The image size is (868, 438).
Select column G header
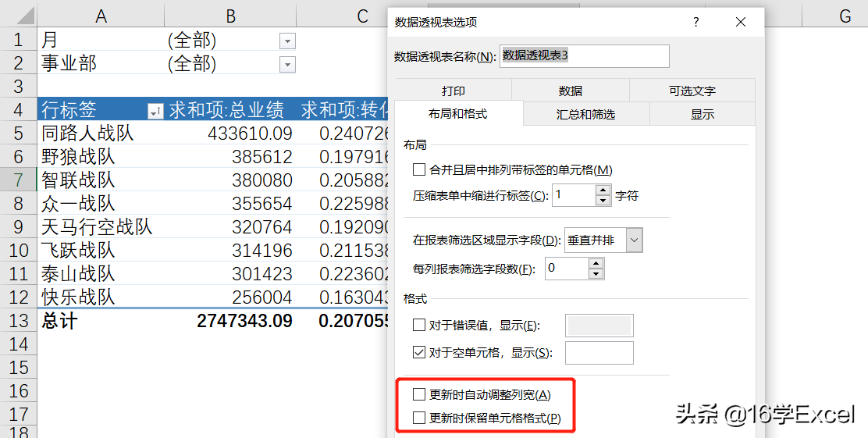834,16
